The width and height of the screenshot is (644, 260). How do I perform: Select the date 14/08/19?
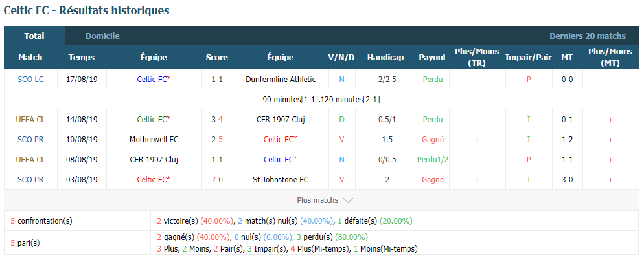pyautogui.click(x=82, y=120)
